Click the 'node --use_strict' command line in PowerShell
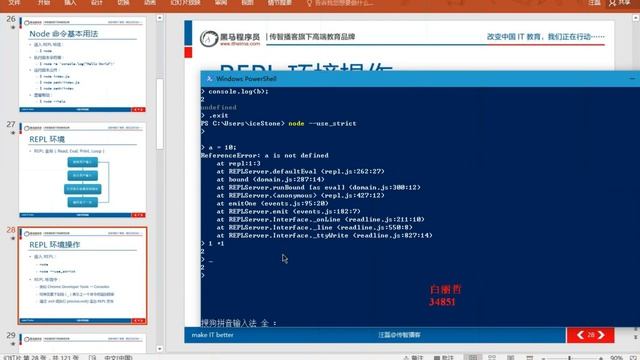 coord(278,123)
